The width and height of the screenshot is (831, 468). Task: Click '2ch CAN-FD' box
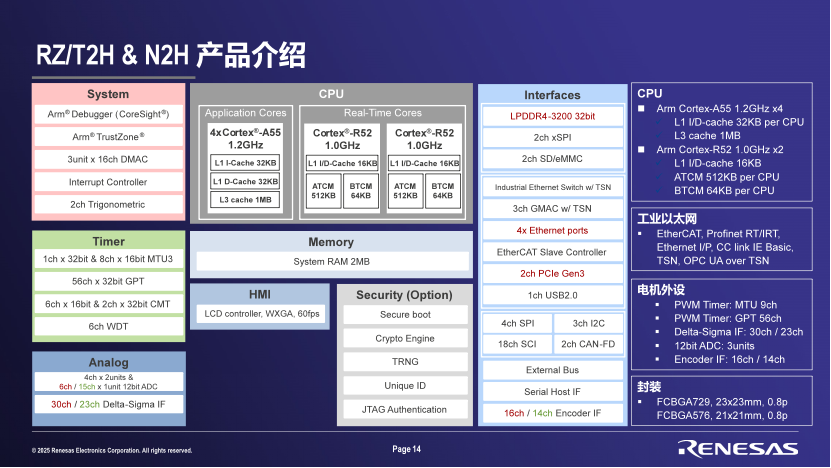(x=588, y=344)
